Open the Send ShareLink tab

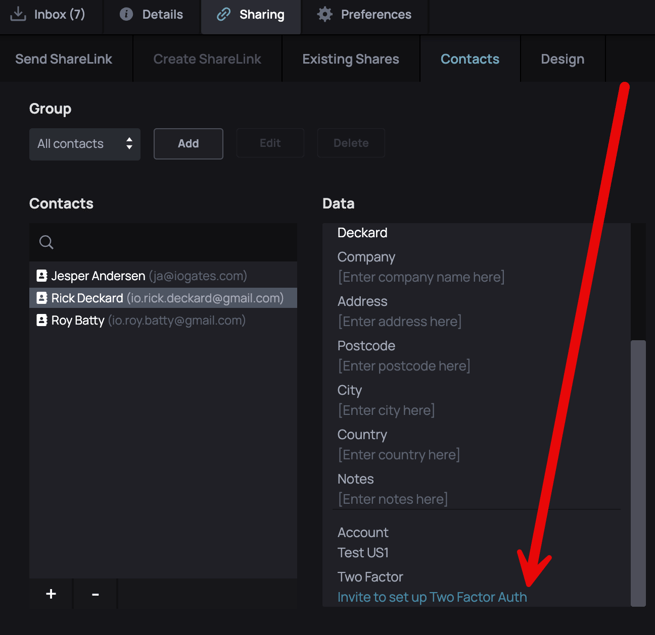64,59
